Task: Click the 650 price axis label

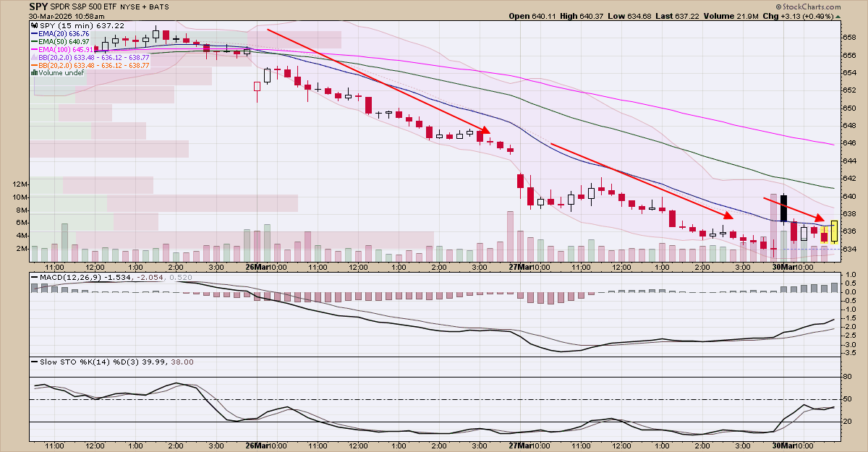Action: [x=849, y=108]
